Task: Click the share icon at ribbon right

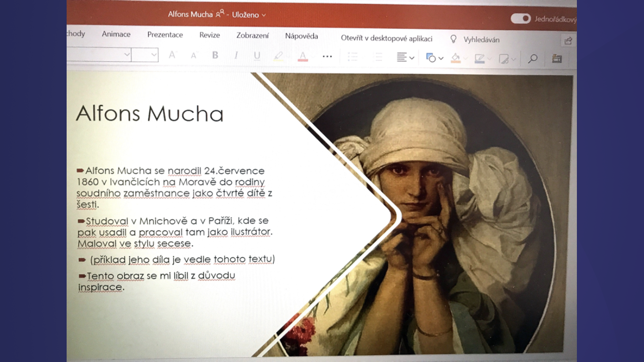Action: [568, 41]
